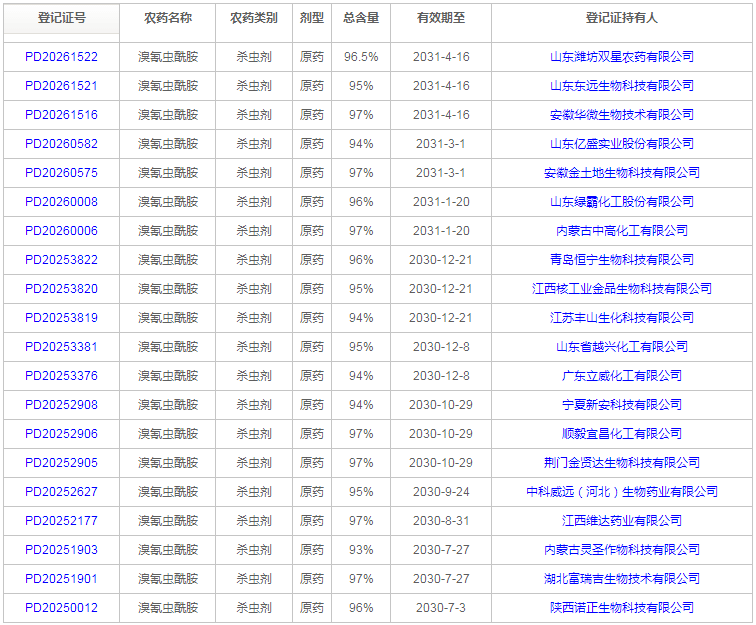This screenshot has height=625, width=756.
Task: Select the 96.5% content cell
Action: (x=361, y=57)
